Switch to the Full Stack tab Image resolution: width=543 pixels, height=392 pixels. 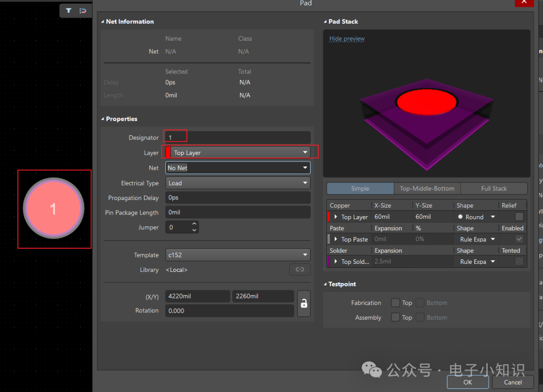(x=494, y=188)
